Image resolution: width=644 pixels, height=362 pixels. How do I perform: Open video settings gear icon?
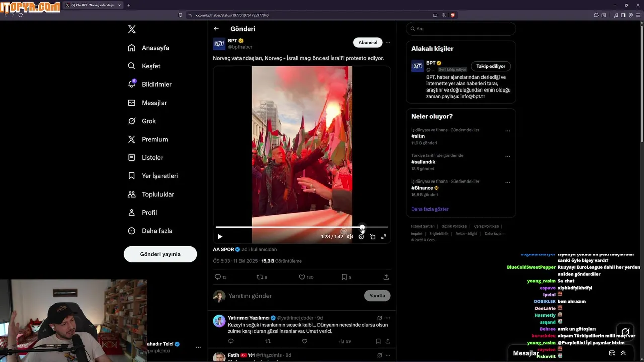tap(361, 237)
